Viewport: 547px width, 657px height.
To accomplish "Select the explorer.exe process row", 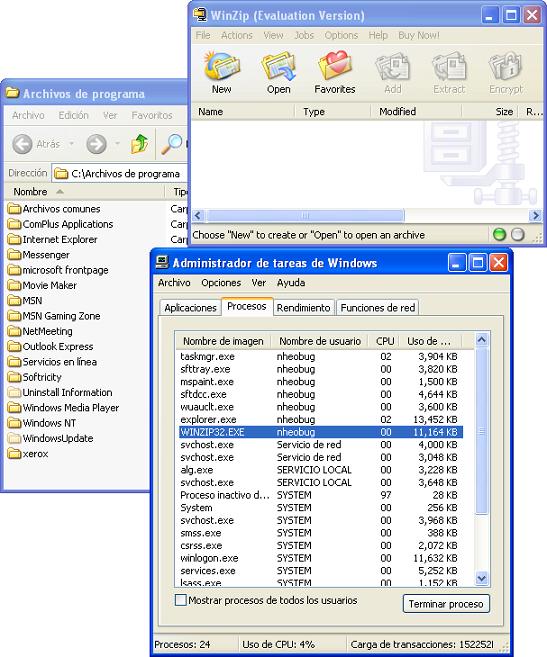I will (321, 419).
